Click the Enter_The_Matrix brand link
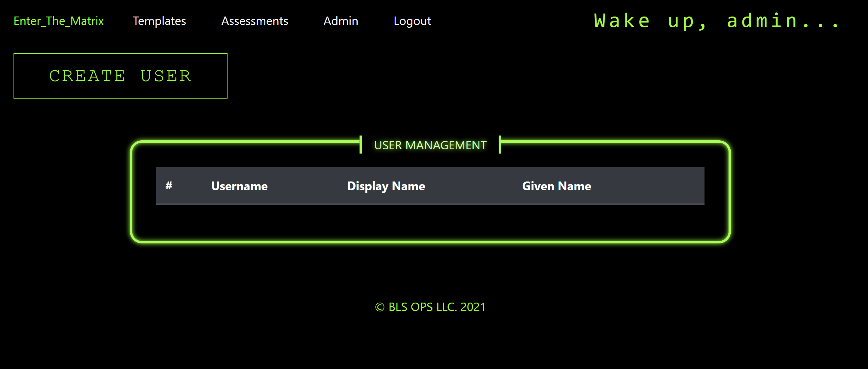 (x=59, y=21)
